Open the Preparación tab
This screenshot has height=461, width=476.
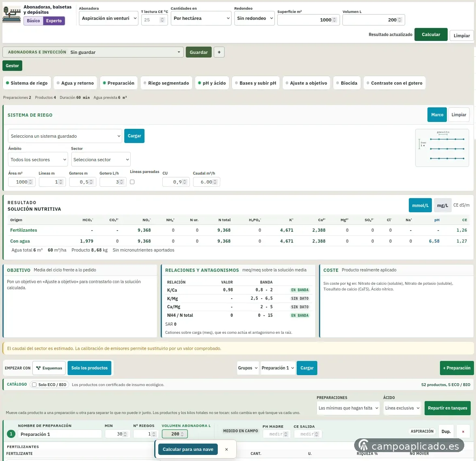click(119, 83)
